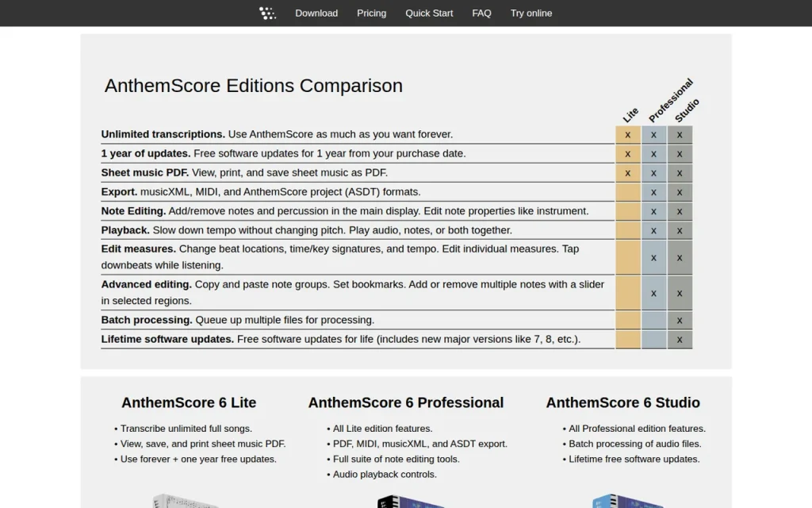The width and height of the screenshot is (812, 508).
Task: Click Professional cell X for Note Editing
Action: click(653, 211)
